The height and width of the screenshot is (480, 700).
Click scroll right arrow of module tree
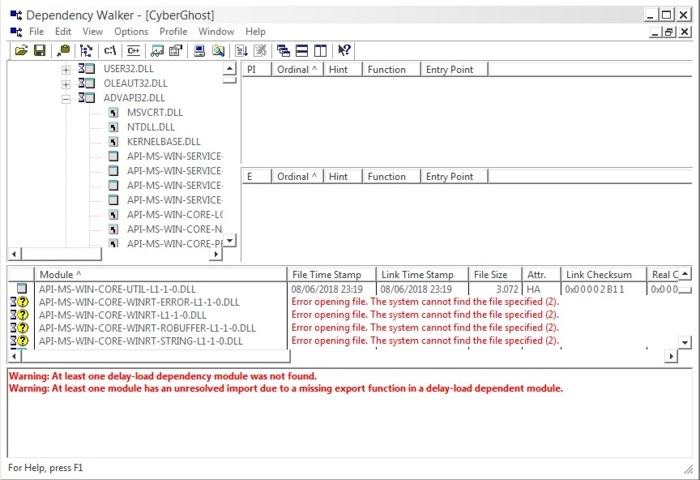coord(216,254)
